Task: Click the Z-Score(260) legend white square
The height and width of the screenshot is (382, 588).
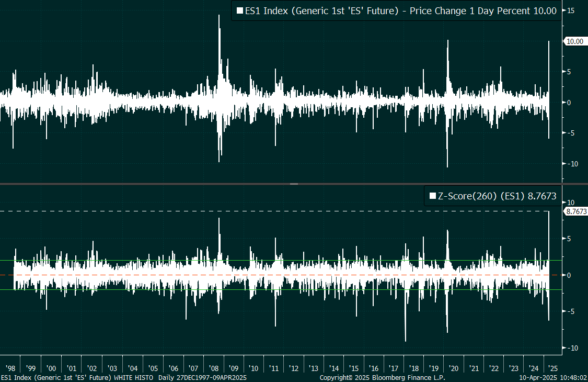Action: point(433,196)
